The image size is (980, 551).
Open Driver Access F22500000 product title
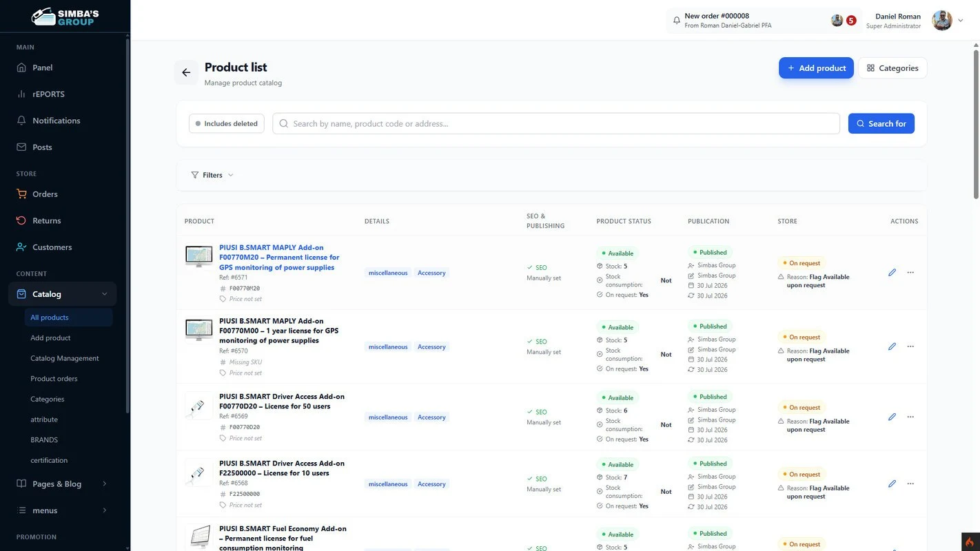click(282, 468)
